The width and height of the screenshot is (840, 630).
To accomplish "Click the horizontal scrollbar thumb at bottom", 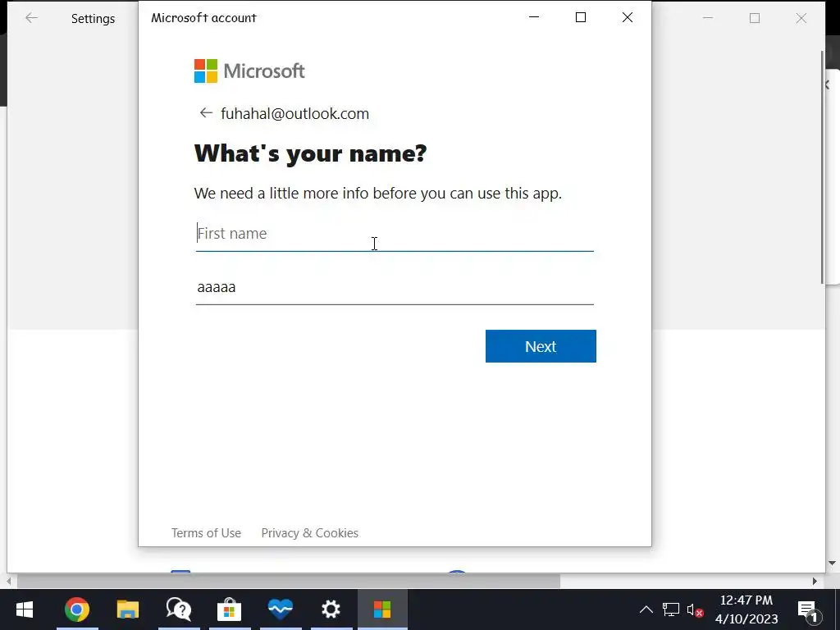I will click(288, 582).
